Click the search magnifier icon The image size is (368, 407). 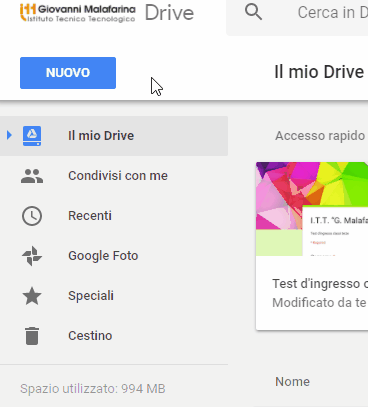(x=253, y=12)
